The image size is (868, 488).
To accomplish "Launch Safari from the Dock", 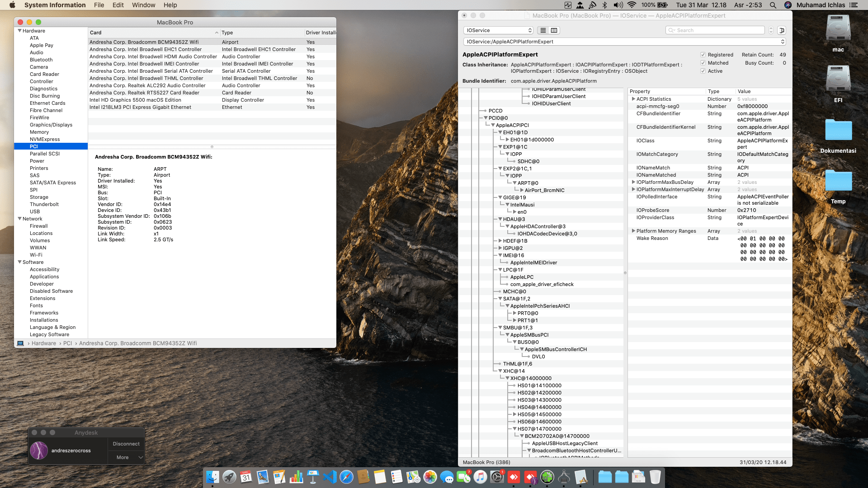I will tap(346, 477).
